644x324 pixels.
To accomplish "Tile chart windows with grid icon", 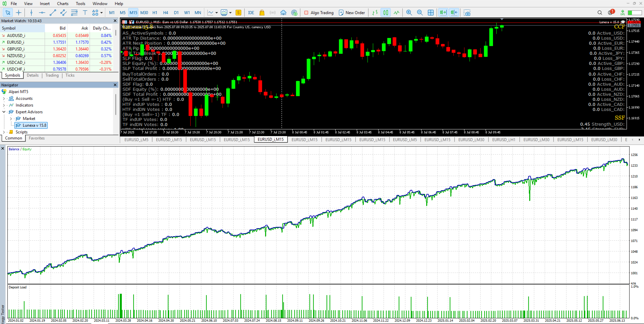I will click(x=431, y=13).
